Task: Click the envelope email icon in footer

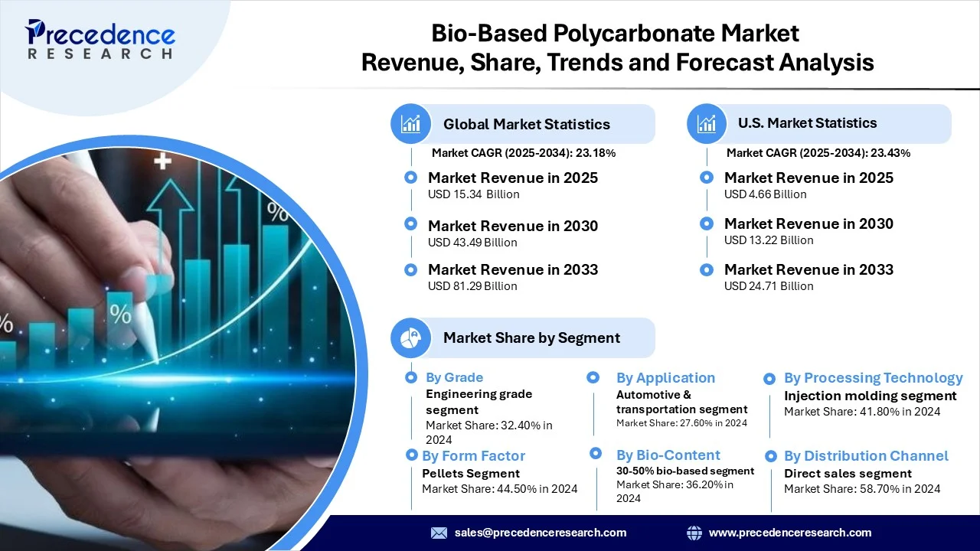Action: click(439, 533)
